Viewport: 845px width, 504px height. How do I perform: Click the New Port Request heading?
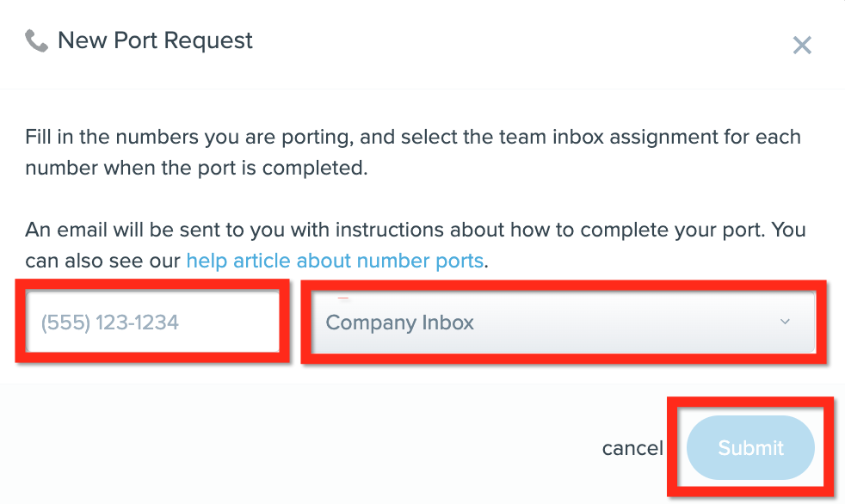155,40
